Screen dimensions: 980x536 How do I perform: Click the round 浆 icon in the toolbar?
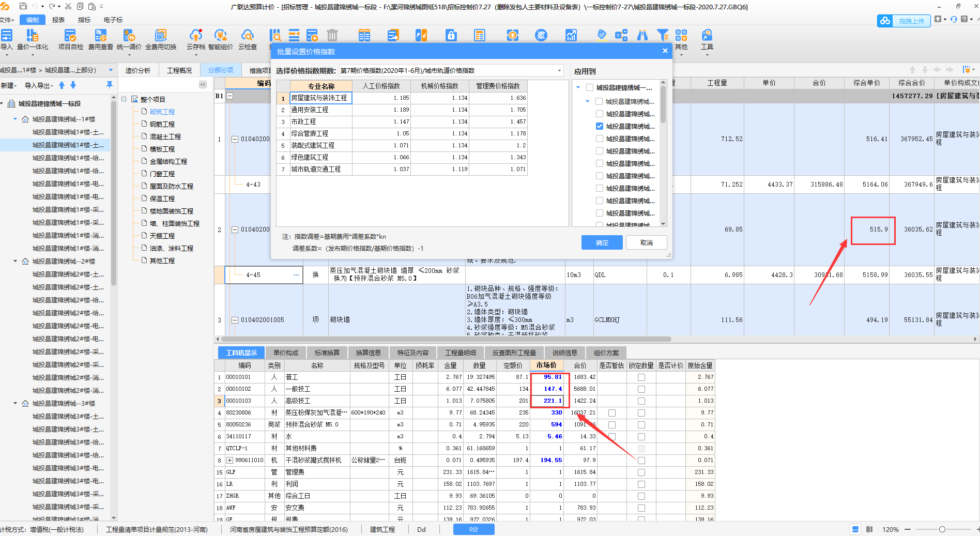[x=541, y=35]
